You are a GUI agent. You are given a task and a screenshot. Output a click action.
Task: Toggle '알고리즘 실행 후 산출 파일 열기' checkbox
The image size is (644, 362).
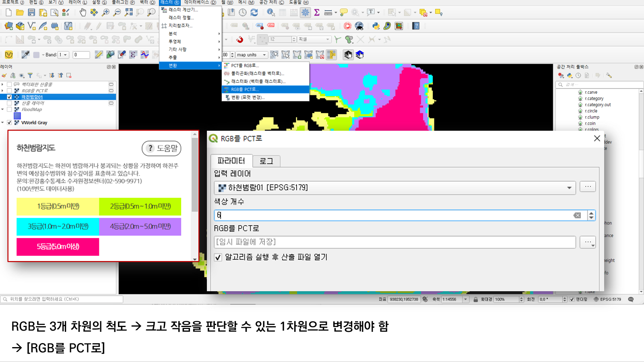(218, 257)
